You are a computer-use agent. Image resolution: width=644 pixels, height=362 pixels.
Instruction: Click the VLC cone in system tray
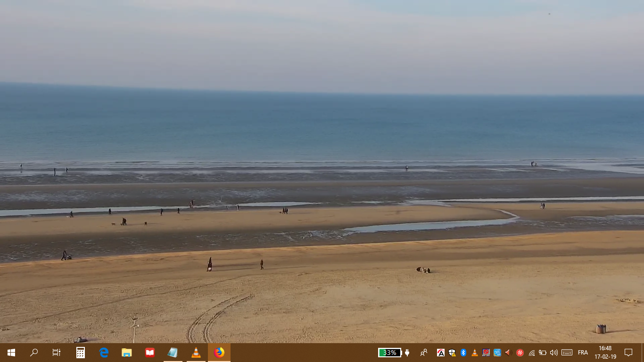pyautogui.click(x=475, y=353)
